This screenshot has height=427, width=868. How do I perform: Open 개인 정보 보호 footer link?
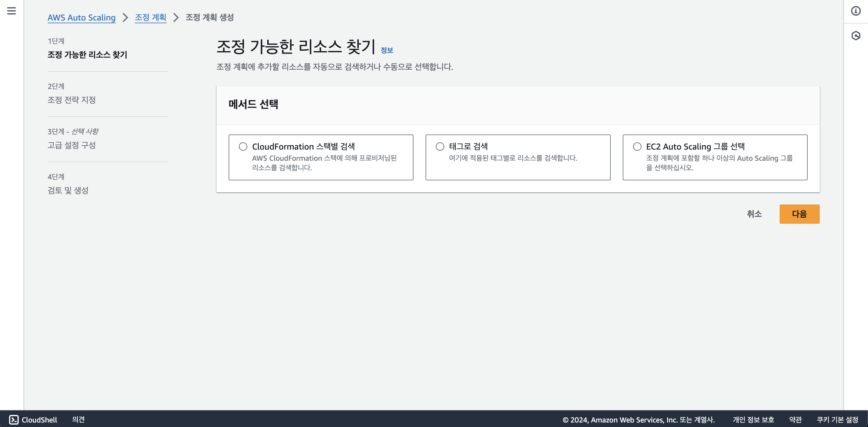click(x=753, y=419)
